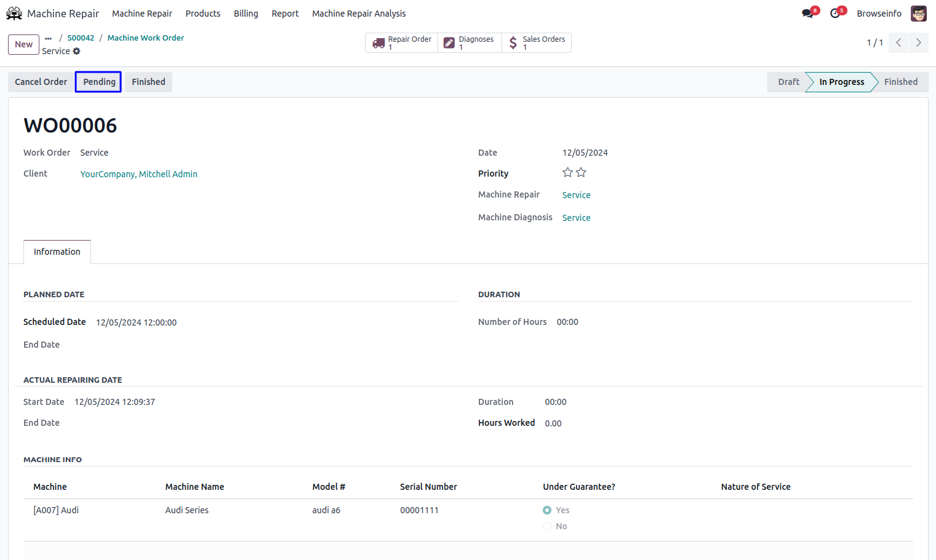Click the gear icon next to Service
Screen dimensions: 936x560
77,52
